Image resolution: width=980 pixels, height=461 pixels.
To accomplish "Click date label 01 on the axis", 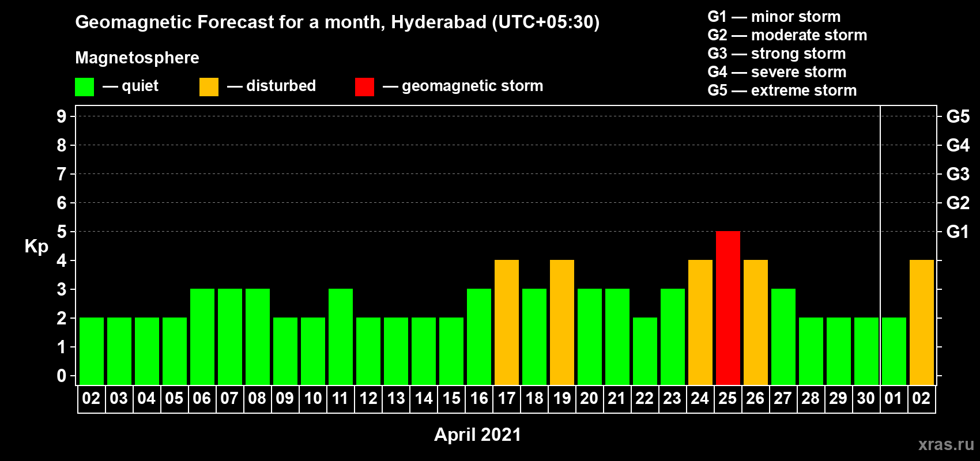I will [x=894, y=398].
